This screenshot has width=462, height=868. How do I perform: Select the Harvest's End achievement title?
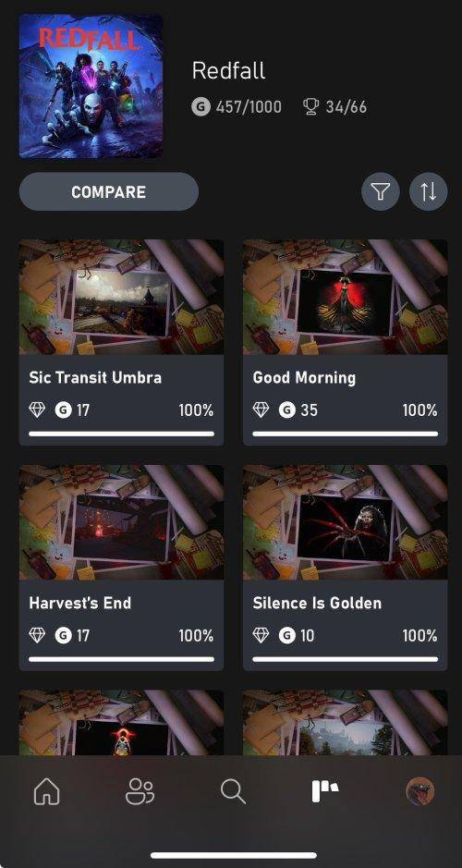(x=79, y=603)
